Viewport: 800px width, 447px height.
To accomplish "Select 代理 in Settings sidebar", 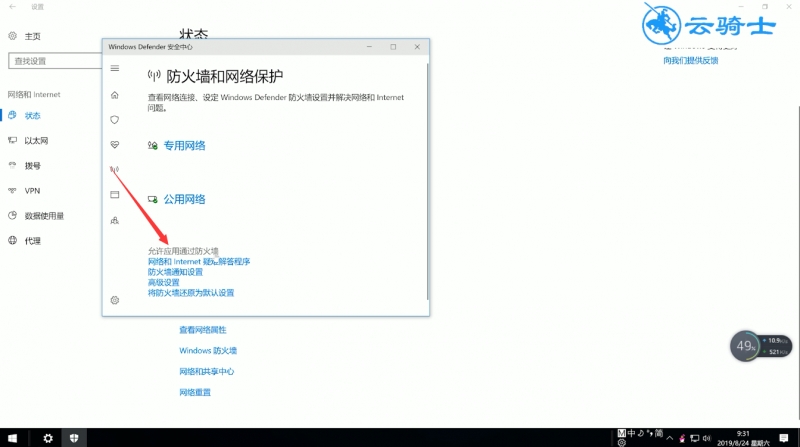I will [x=32, y=241].
